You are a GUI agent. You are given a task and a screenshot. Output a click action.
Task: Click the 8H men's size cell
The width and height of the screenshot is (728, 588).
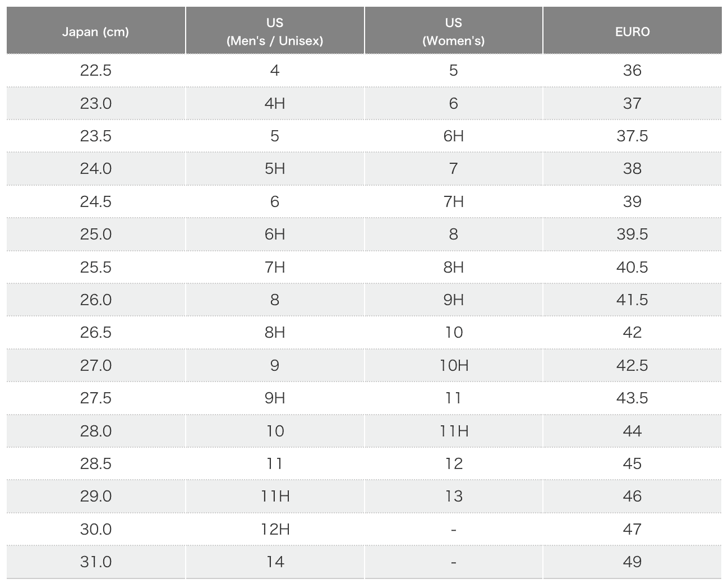[275, 333]
